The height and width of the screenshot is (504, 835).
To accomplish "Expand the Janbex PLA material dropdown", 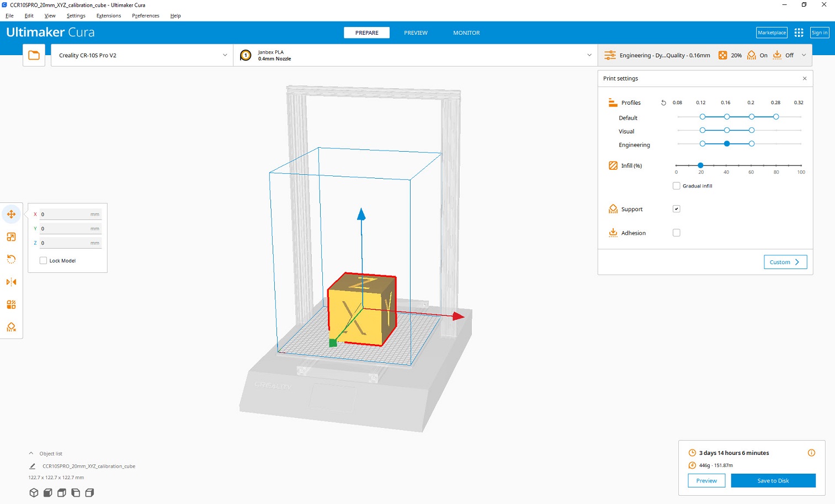I will point(415,55).
